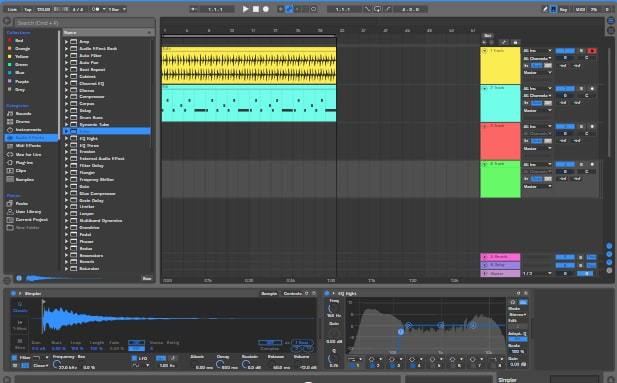
Task: Select Classic mode in Simpler
Action: [20, 307]
